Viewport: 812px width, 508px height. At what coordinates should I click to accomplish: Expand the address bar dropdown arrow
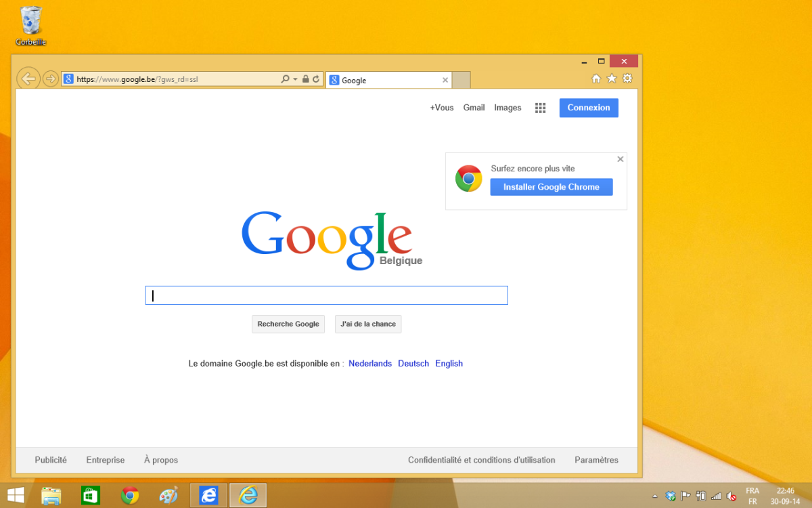(295, 79)
